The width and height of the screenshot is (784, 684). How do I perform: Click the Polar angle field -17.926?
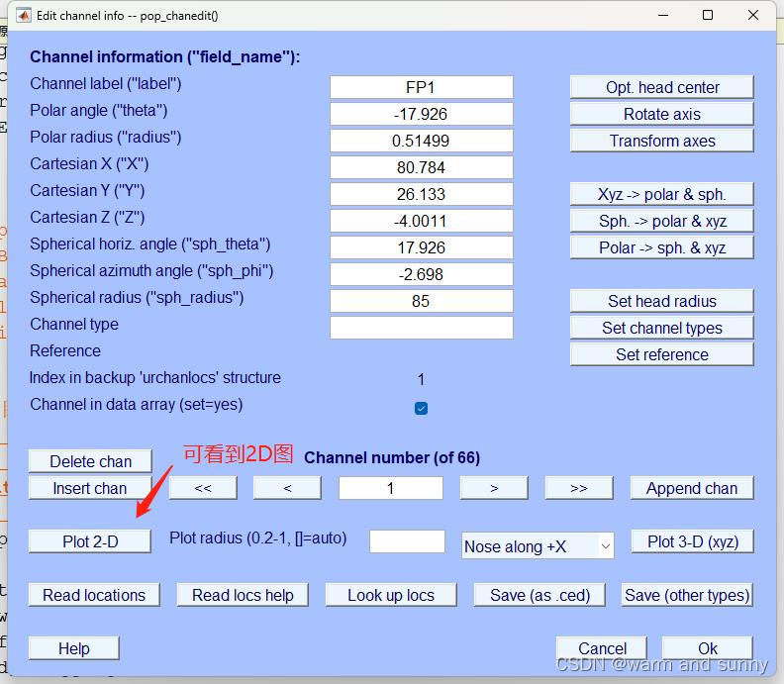tap(421, 114)
